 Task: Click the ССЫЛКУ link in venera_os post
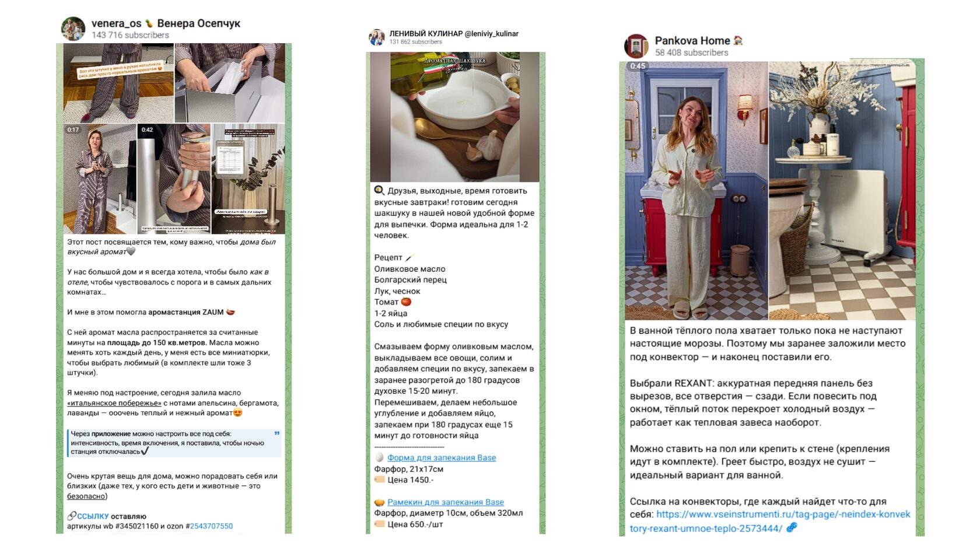(93, 516)
